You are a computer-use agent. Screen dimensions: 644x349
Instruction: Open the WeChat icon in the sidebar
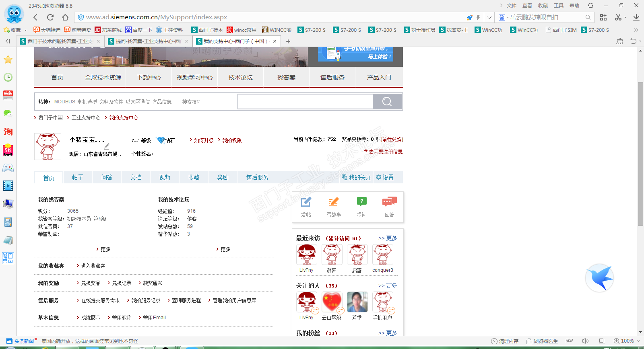[x=8, y=113]
